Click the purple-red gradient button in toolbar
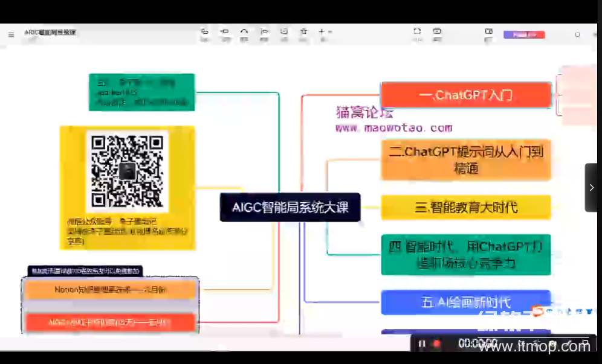This screenshot has height=364, width=602. coord(524,35)
